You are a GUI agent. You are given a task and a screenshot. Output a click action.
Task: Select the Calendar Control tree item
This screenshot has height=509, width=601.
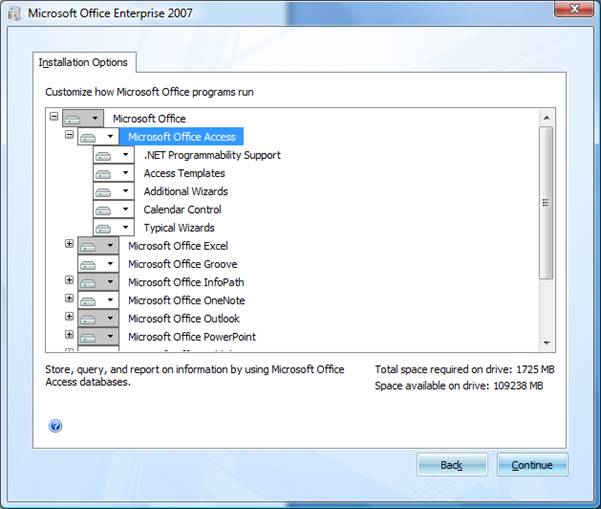pos(182,210)
